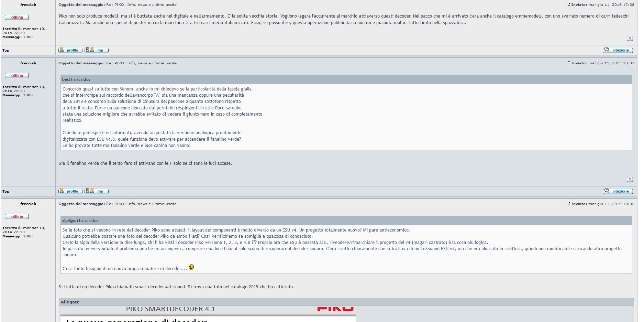Jump to Top below the 17:38 post
This screenshot has height=322, width=644.
tap(6, 50)
